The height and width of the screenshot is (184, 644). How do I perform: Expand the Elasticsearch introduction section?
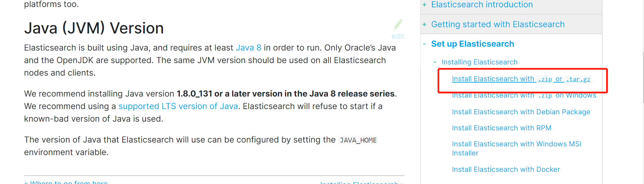point(424,5)
